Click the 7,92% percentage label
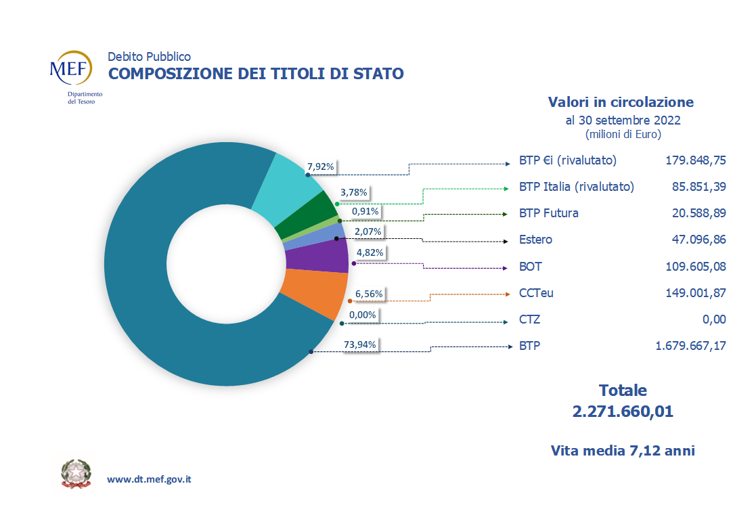 pos(321,167)
